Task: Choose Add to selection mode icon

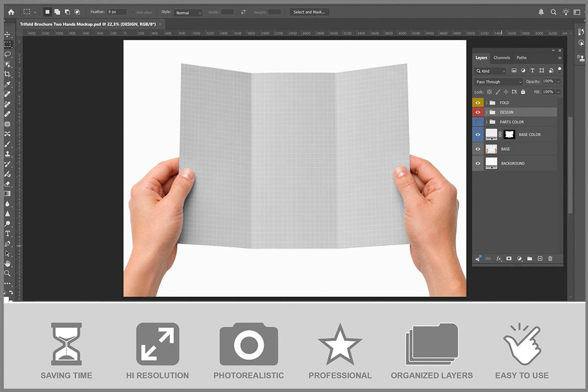Action: coord(57,12)
